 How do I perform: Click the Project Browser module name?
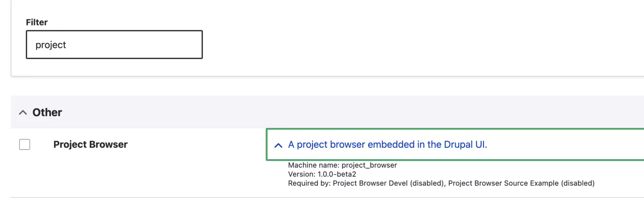coord(90,144)
